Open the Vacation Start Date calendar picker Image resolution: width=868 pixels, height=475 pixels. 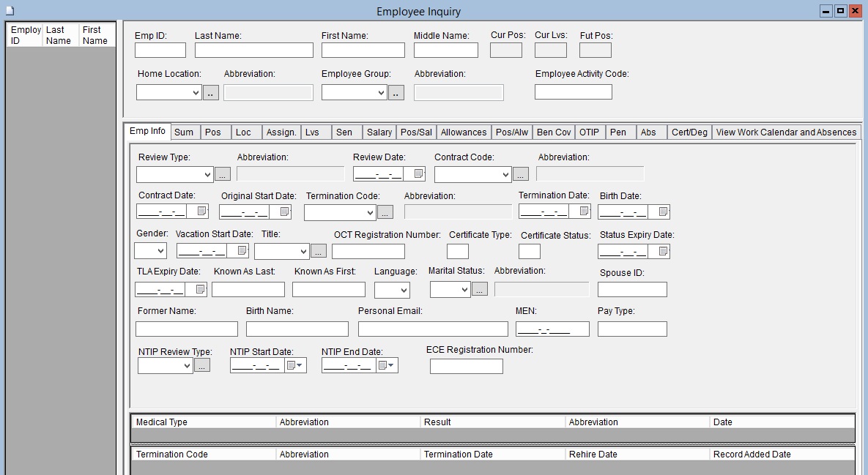[241, 251]
